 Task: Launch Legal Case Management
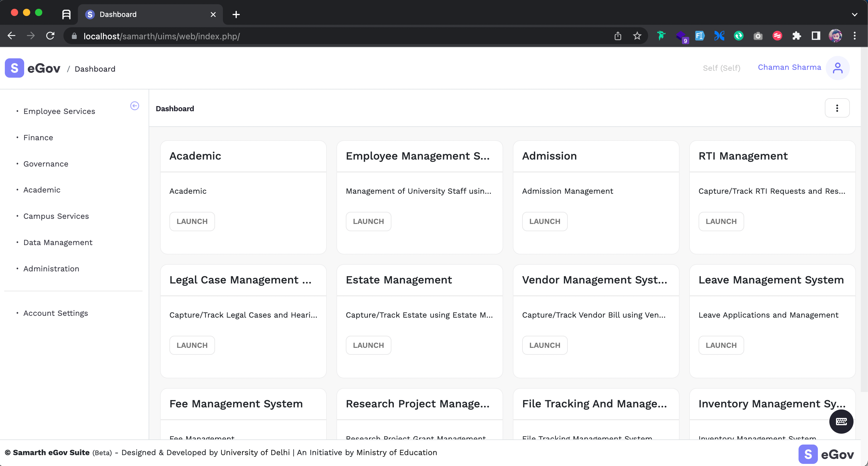(192, 345)
